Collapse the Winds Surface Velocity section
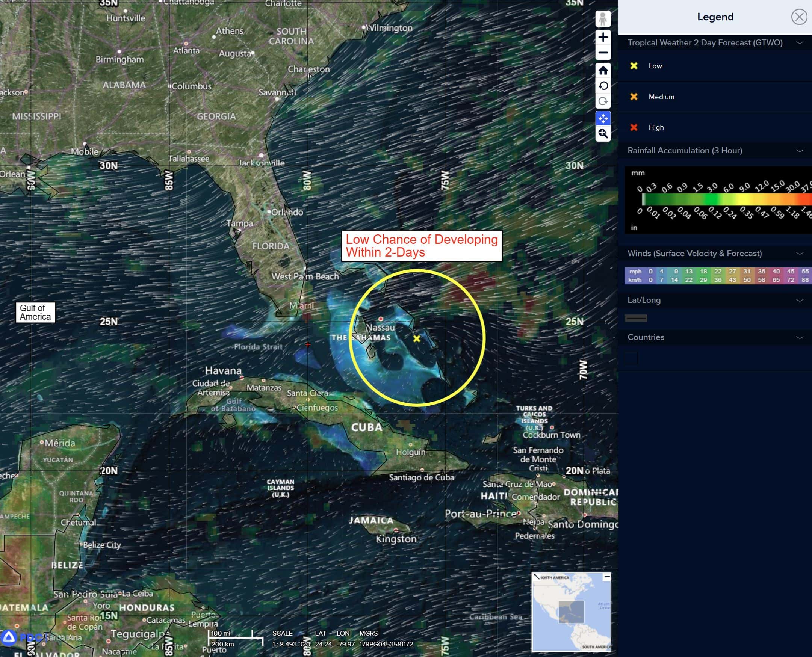The image size is (812, 657). (x=800, y=254)
